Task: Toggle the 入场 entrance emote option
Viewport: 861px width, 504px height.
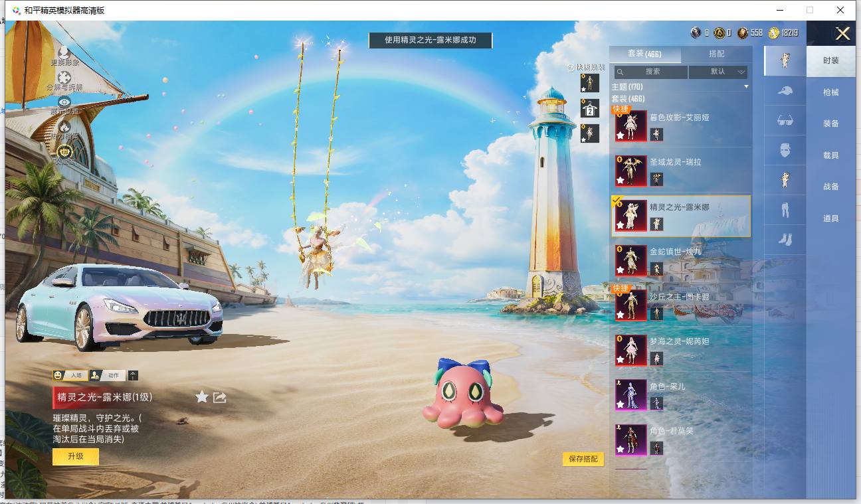Action: (69, 375)
